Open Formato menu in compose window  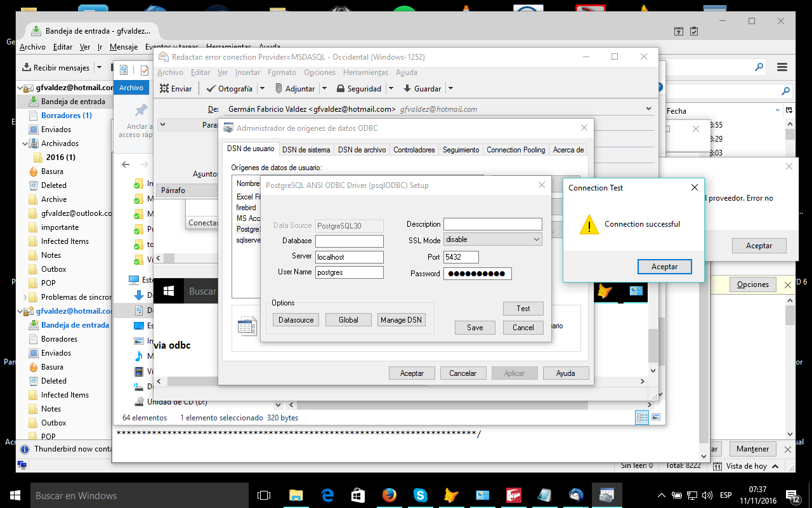[282, 72]
